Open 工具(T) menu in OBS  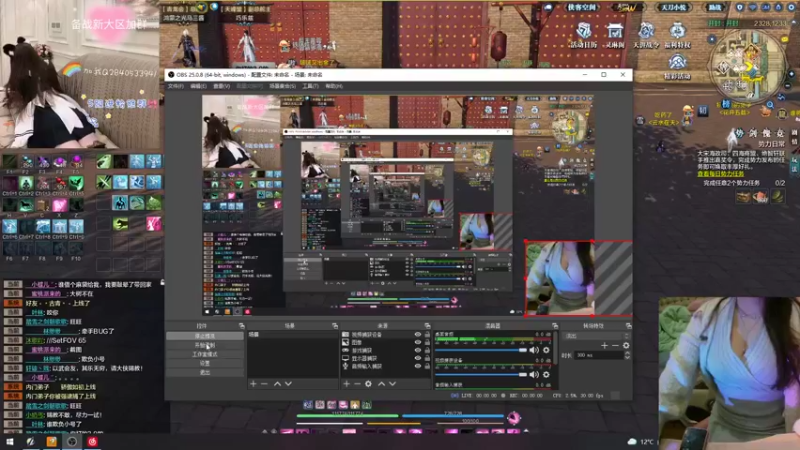click(310, 86)
